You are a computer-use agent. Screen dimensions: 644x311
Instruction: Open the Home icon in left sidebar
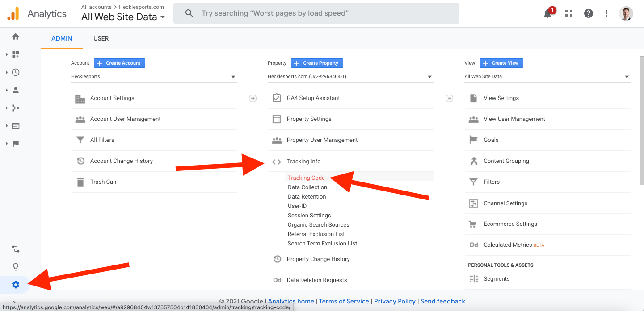pyautogui.click(x=16, y=37)
